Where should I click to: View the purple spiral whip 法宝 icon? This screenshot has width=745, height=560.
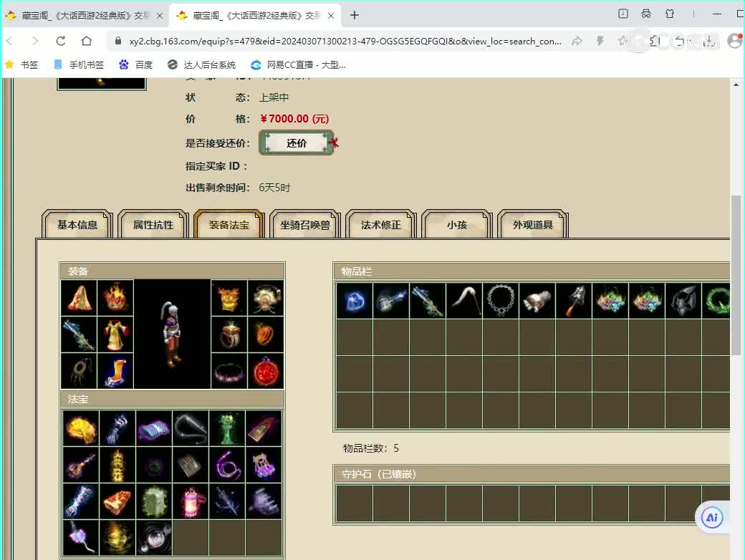pyautogui.click(x=227, y=465)
